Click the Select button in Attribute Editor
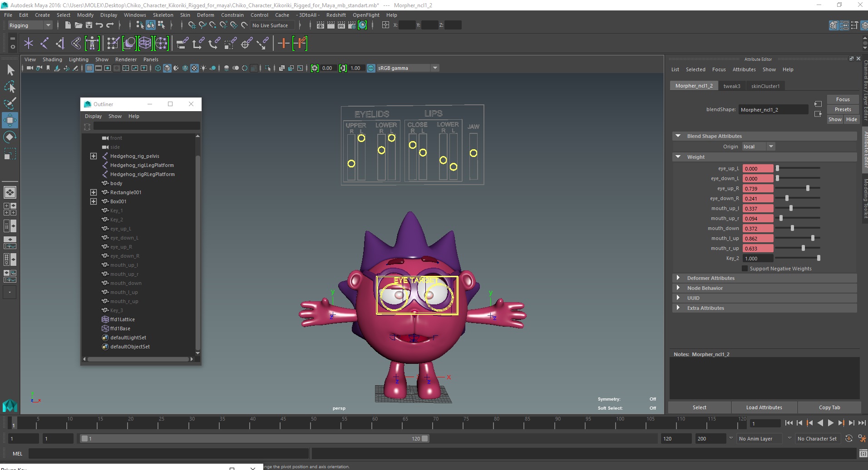This screenshot has height=470, width=868. 699,407
